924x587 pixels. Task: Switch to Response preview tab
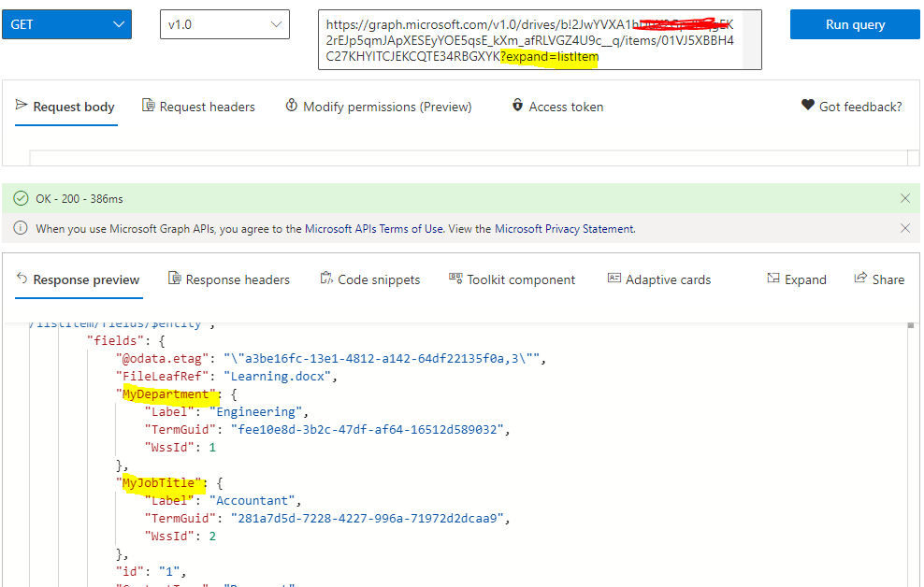click(x=78, y=279)
